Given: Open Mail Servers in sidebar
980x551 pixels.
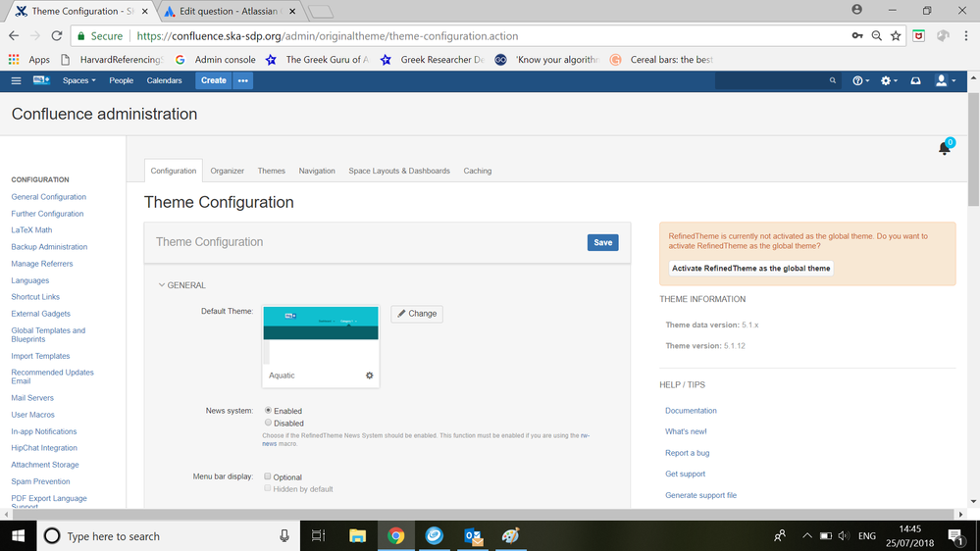Looking at the screenshot, I should (32, 398).
